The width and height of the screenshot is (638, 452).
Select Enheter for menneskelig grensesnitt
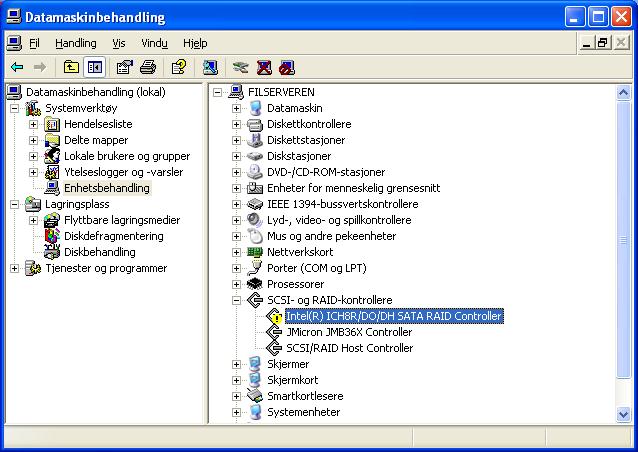click(x=354, y=188)
